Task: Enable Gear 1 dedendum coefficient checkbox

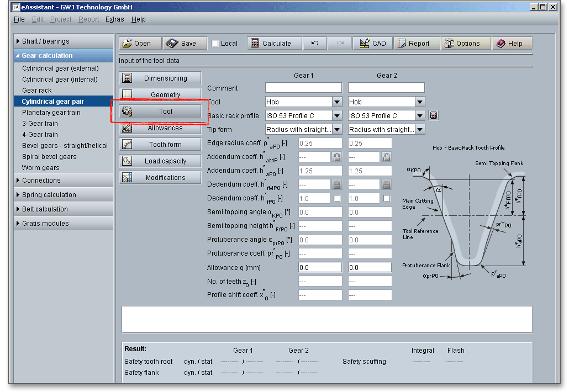Action: [337, 198]
